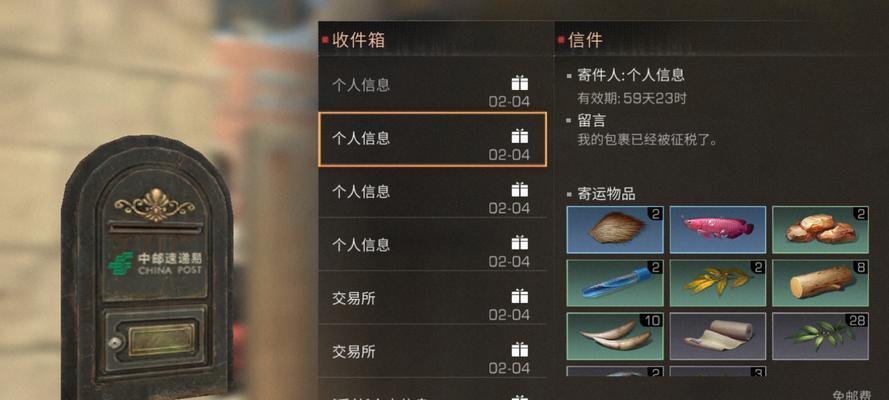Click the brown rocks ore item
The width and height of the screenshot is (889, 400).
click(820, 229)
